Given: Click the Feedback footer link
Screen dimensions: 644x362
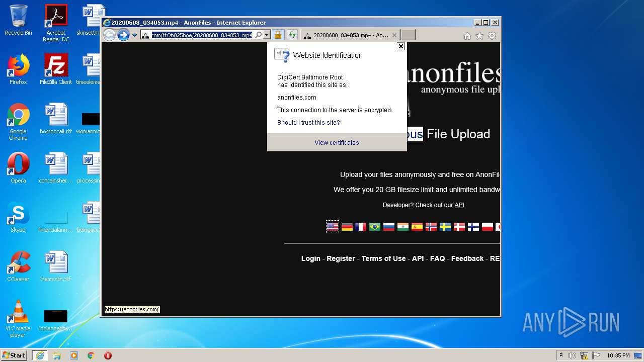Looking at the screenshot, I should click(467, 258).
